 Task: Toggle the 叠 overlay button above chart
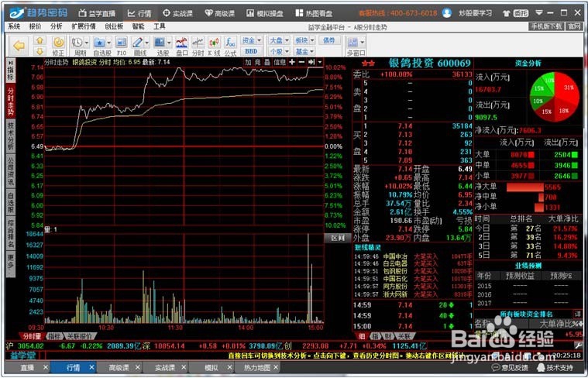tap(267, 62)
